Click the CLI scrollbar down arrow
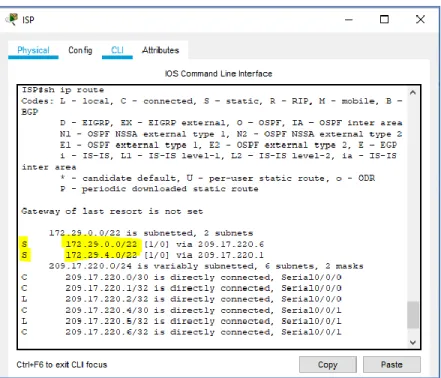441x378 pixels. (x=413, y=342)
